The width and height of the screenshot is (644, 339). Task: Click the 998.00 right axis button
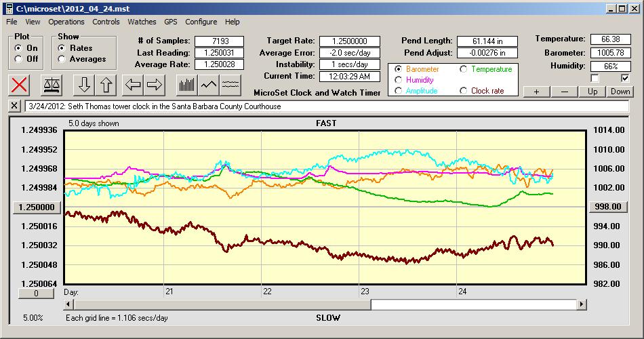tap(608, 207)
